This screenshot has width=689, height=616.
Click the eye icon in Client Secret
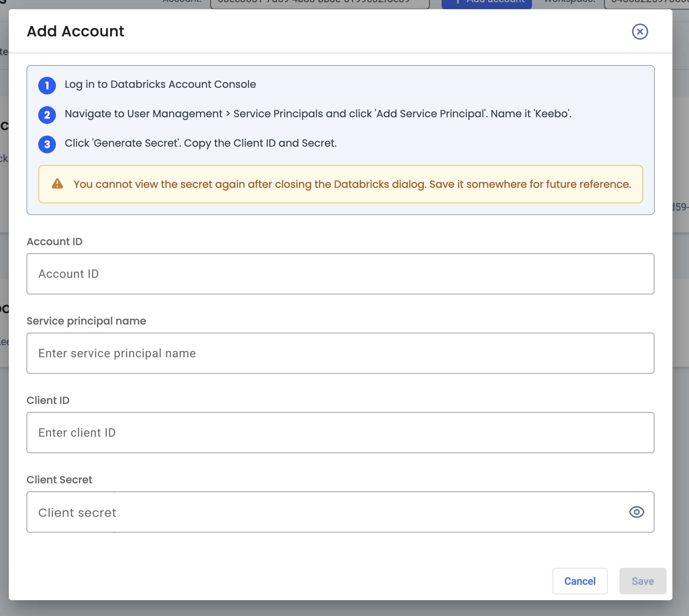(636, 512)
